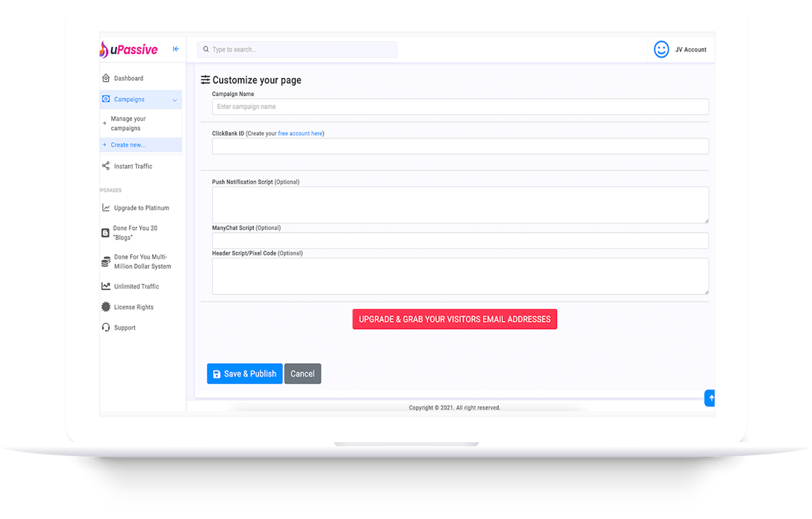Click the License Rights badge icon

[x=106, y=307]
